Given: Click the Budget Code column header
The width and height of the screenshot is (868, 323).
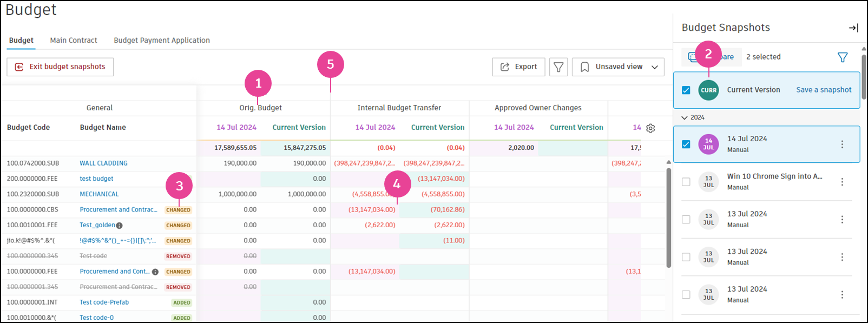Looking at the screenshot, I should (28, 128).
